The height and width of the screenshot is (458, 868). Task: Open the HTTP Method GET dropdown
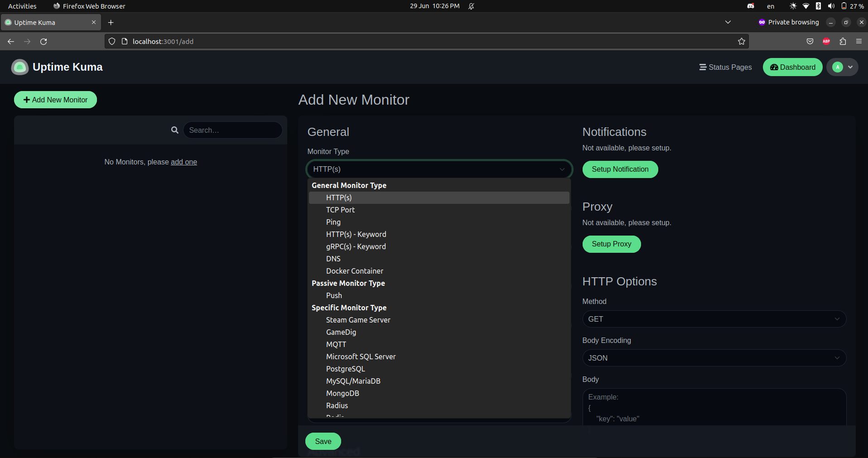click(x=714, y=319)
